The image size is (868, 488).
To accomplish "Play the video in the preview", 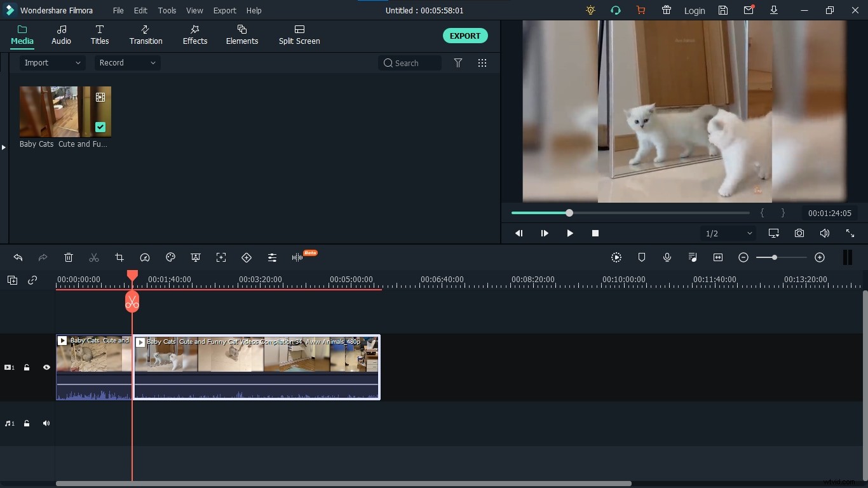I will 570,233.
